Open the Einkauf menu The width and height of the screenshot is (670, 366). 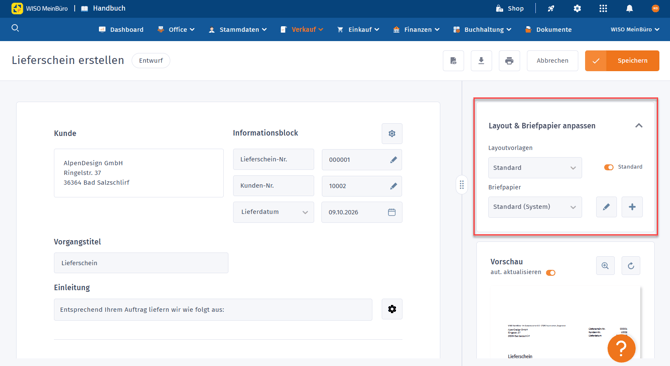(358, 29)
